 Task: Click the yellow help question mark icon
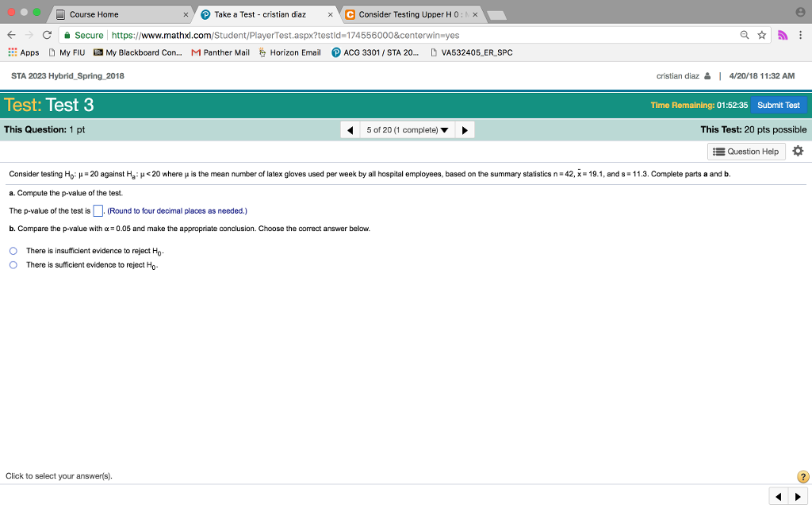[x=802, y=477]
